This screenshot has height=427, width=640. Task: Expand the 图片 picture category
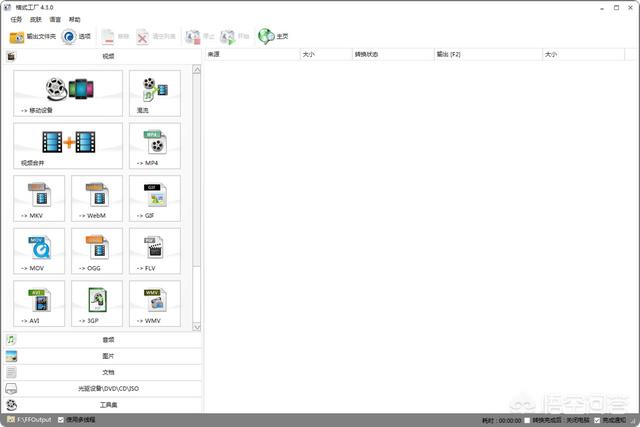point(102,356)
